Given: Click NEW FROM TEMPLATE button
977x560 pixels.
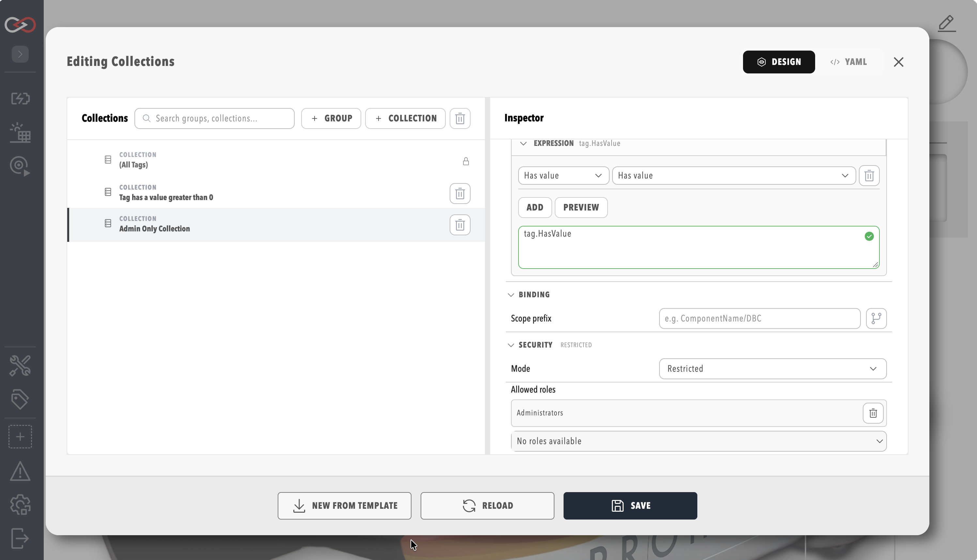Looking at the screenshot, I should point(344,506).
